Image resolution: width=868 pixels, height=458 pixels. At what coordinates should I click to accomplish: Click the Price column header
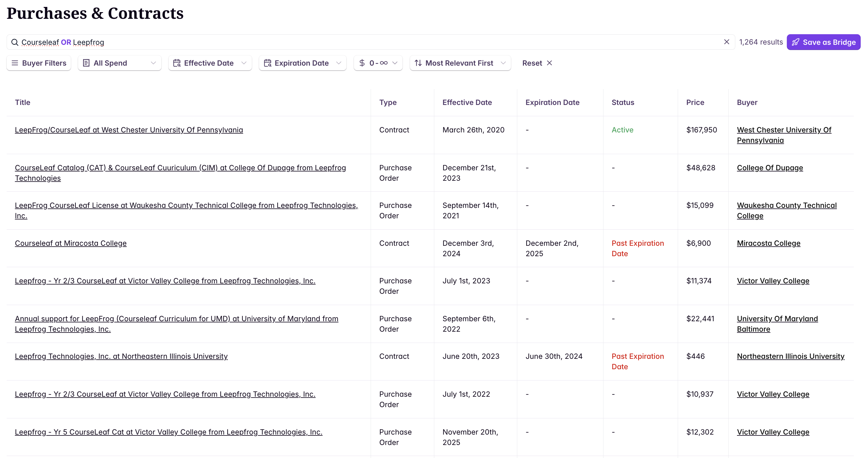click(695, 102)
